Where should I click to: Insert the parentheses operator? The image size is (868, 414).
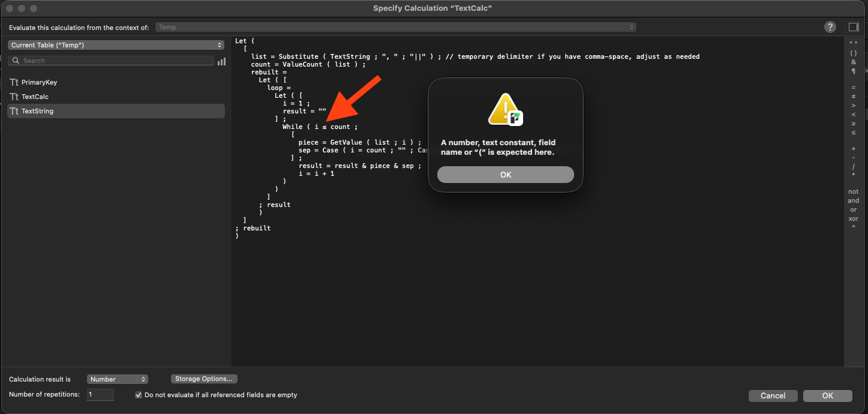pos(853,53)
